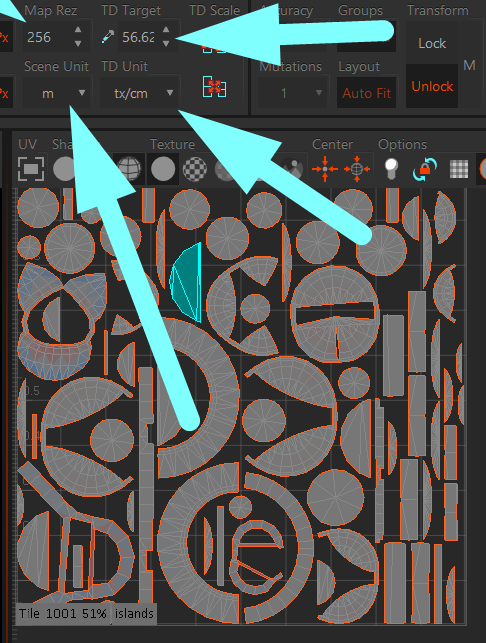This screenshot has height=643, width=486.
Task: Toggle the light bulb option
Action: tap(391, 169)
